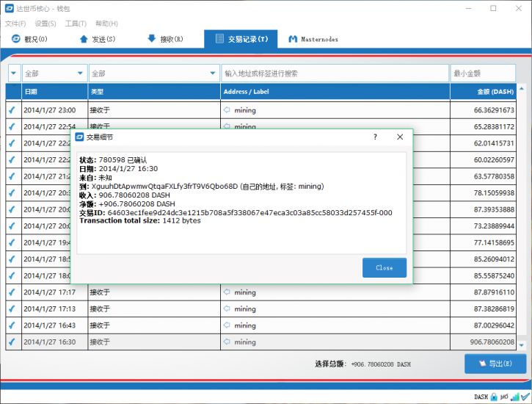Click the confirmed checkmark for 23:00 row
Image resolution: width=532 pixels, height=404 pixels.
click(12, 110)
